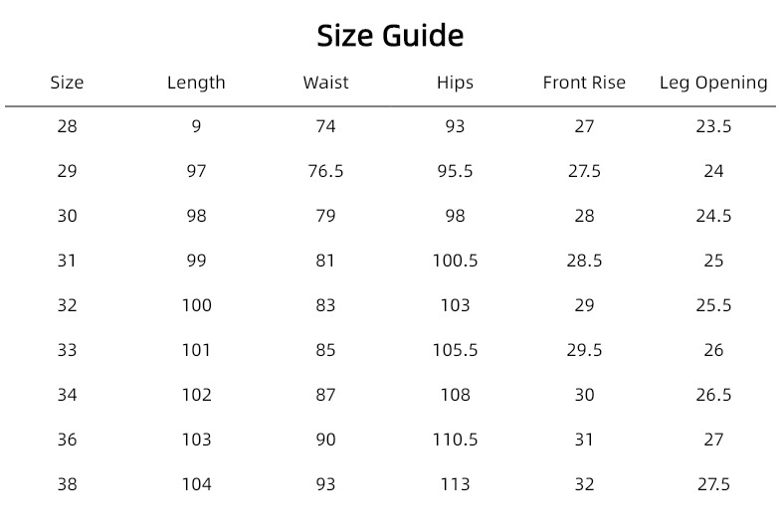
Task: Select the front rise value 28.5
Action: click(584, 261)
